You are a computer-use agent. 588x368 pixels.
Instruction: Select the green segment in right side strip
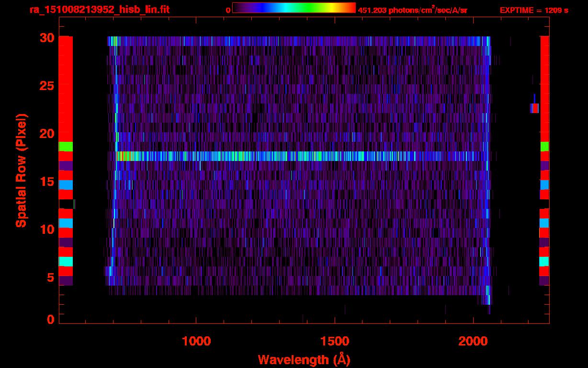pyautogui.click(x=544, y=146)
